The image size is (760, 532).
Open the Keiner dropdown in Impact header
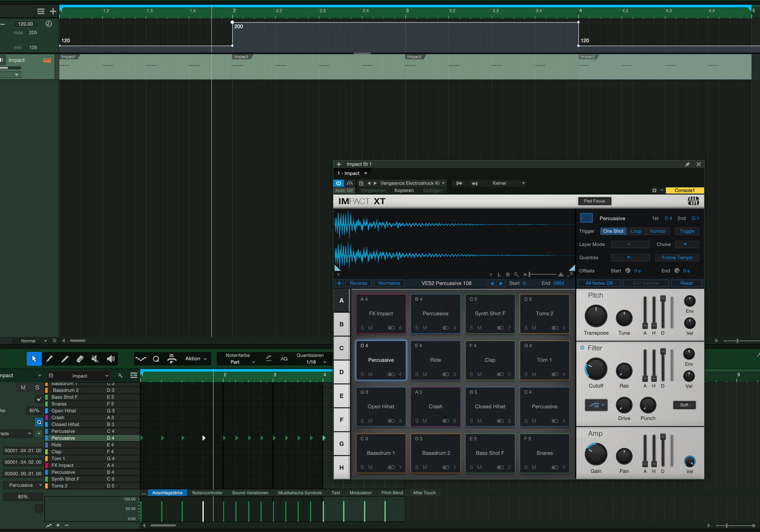click(x=504, y=183)
